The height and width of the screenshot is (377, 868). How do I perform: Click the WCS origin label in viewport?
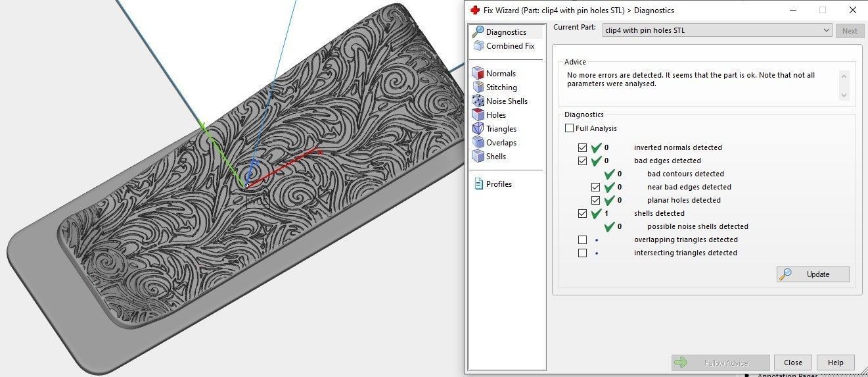258,201
